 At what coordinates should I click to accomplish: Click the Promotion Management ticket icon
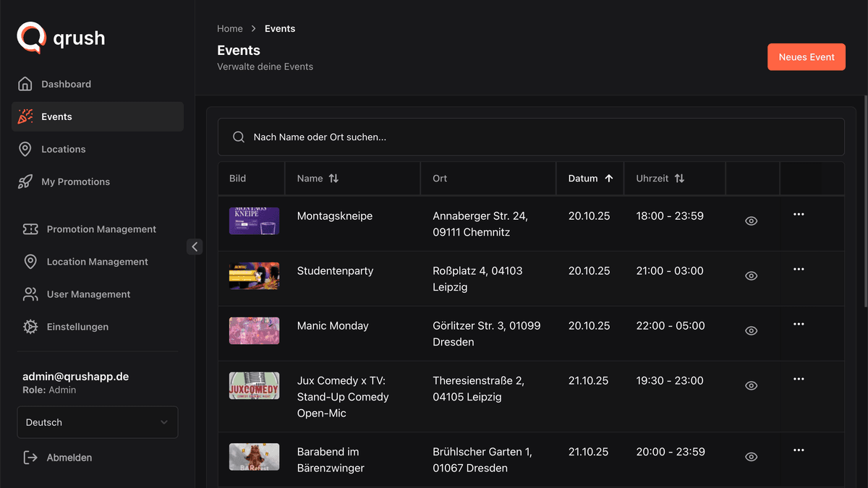click(30, 229)
